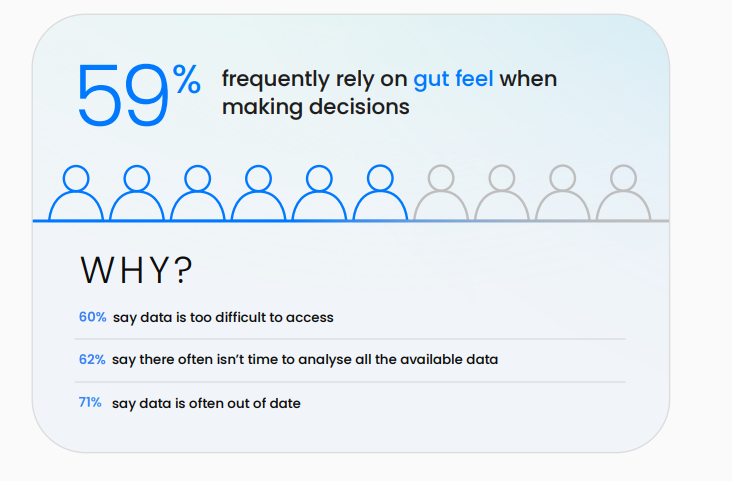Screen dimensions: 732x481
Task: Click "say data is often out of date" text
Action: (x=206, y=403)
